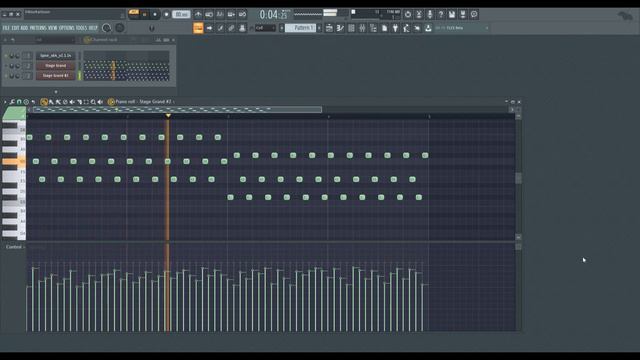This screenshot has height=360, width=640.
Task: Open the channel rack group filter dropdown
Action: coord(55,40)
